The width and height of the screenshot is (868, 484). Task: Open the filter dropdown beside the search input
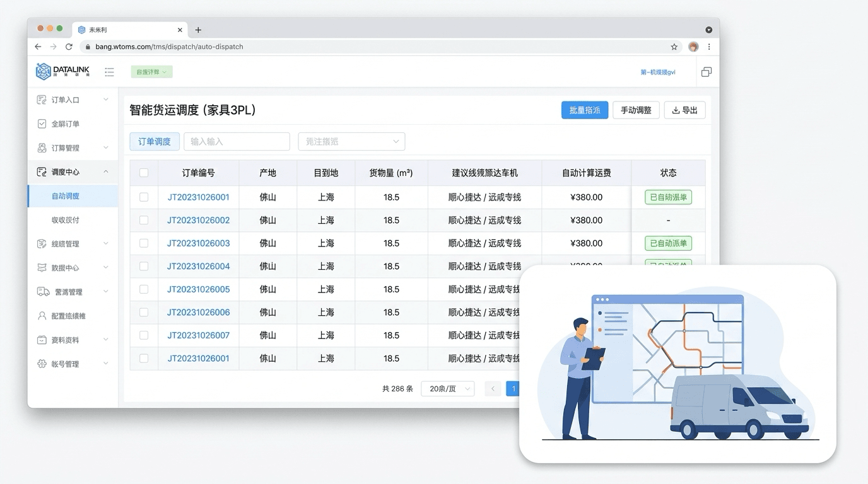point(351,141)
